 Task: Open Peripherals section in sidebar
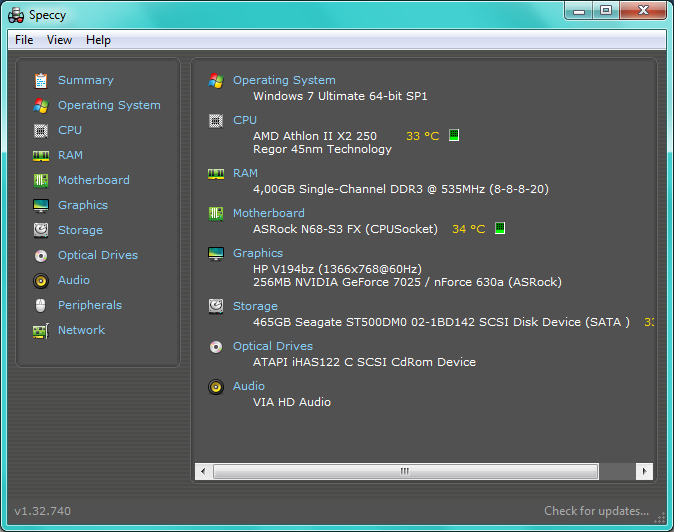90,305
